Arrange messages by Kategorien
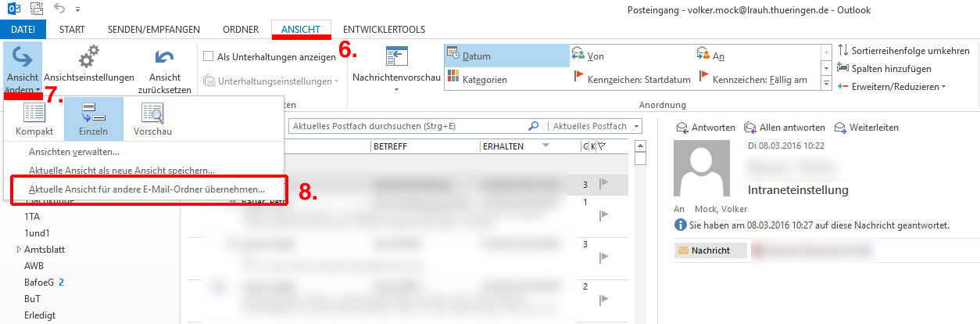Image resolution: width=980 pixels, height=324 pixels. (x=506, y=79)
